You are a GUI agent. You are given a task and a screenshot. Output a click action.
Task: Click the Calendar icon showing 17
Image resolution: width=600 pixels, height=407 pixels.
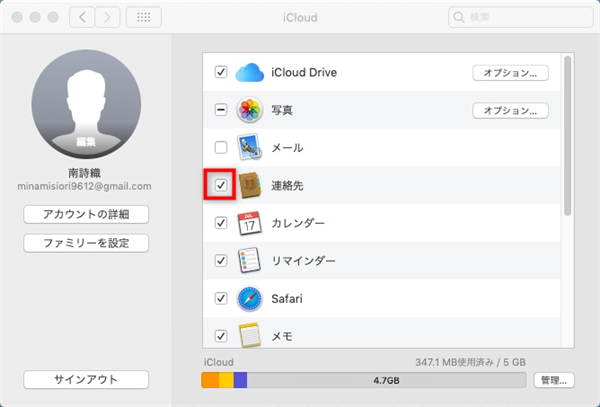pos(249,223)
